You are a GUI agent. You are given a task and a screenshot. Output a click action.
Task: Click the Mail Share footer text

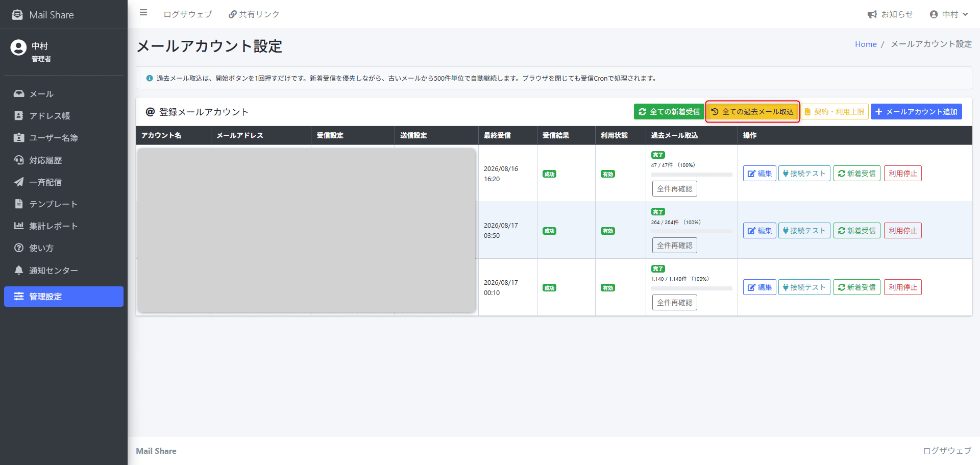[x=156, y=451]
